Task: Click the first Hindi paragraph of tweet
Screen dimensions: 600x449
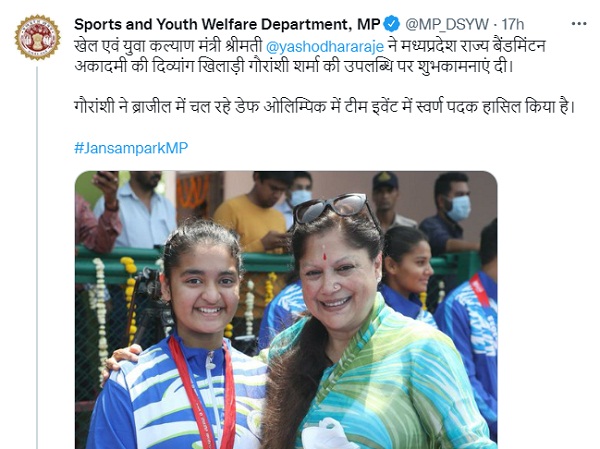Action: (x=310, y=56)
